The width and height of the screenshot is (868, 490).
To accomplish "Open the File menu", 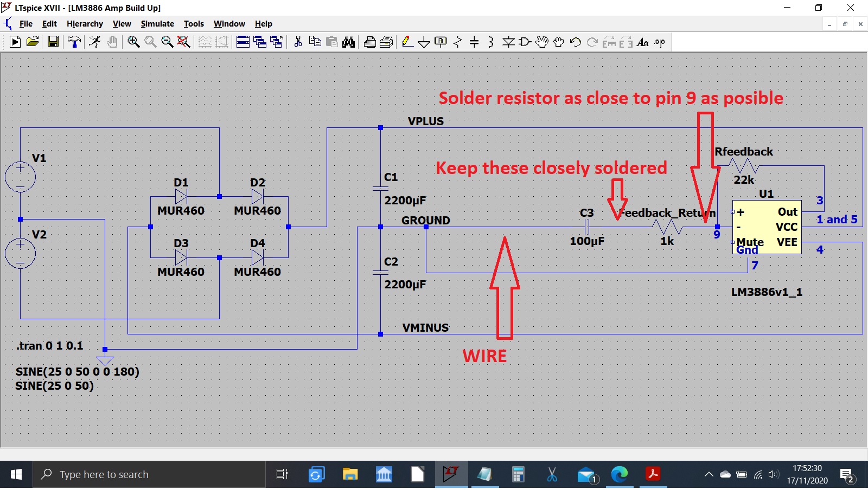I will pyautogui.click(x=26, y=24).
